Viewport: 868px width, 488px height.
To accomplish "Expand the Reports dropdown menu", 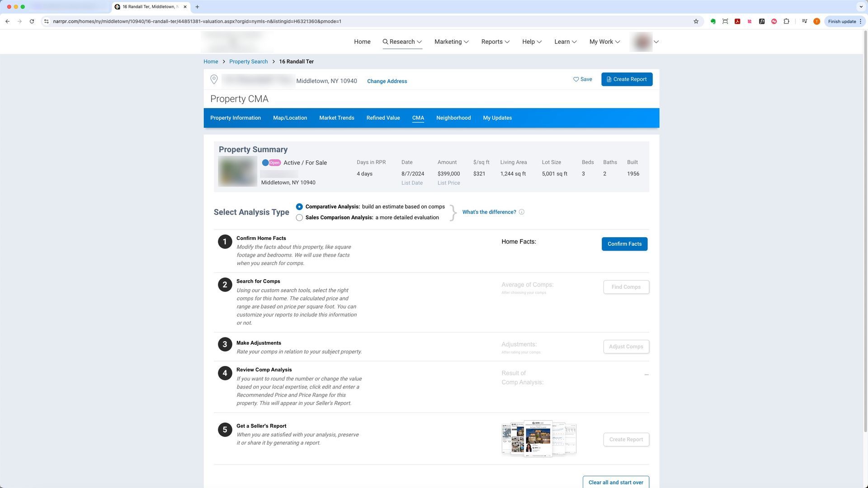I will [x=495, y=42].
